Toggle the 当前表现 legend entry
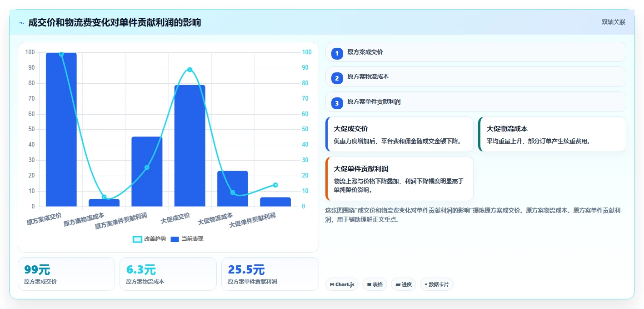Viewport: 644px width, 309px height. tap(187, 239)
